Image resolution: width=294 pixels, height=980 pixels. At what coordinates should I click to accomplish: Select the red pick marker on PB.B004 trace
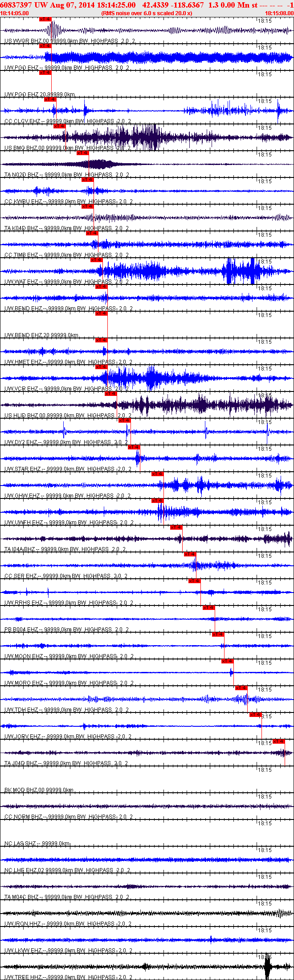tap(209, 608)
